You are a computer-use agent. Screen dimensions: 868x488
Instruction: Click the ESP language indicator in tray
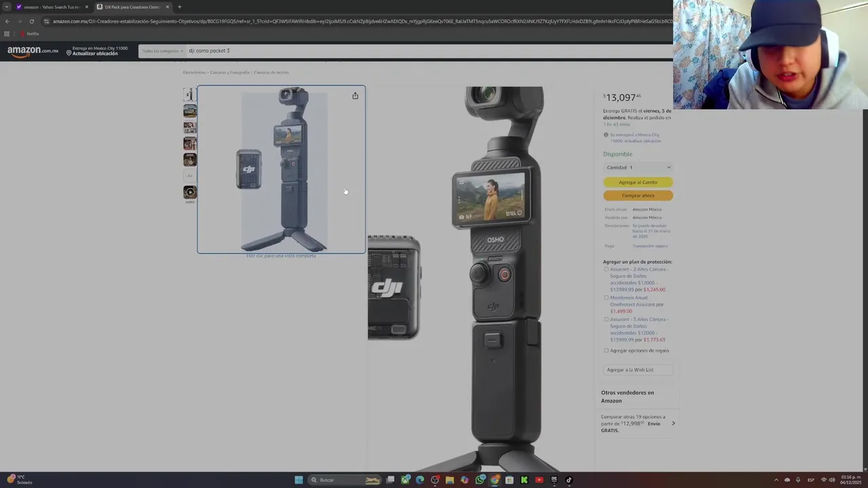[x=811, y=480]
